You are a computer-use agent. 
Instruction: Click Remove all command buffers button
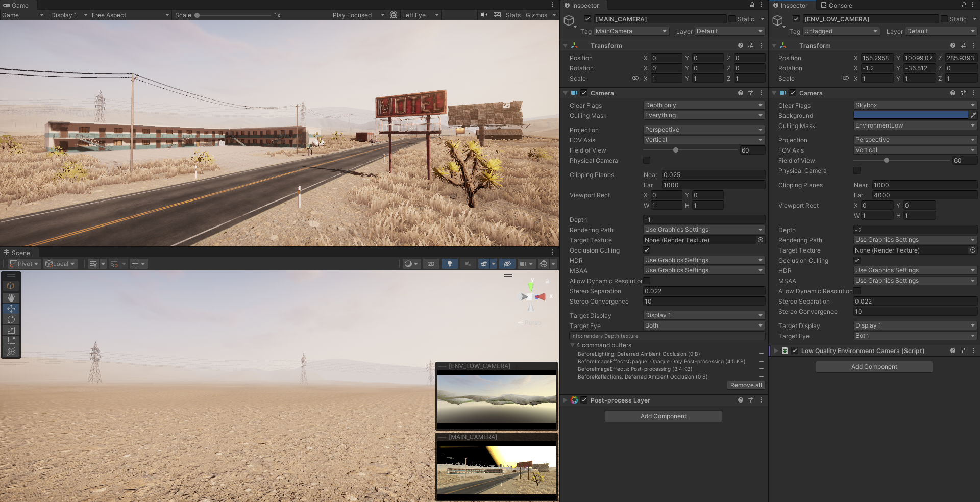(746, 385)
